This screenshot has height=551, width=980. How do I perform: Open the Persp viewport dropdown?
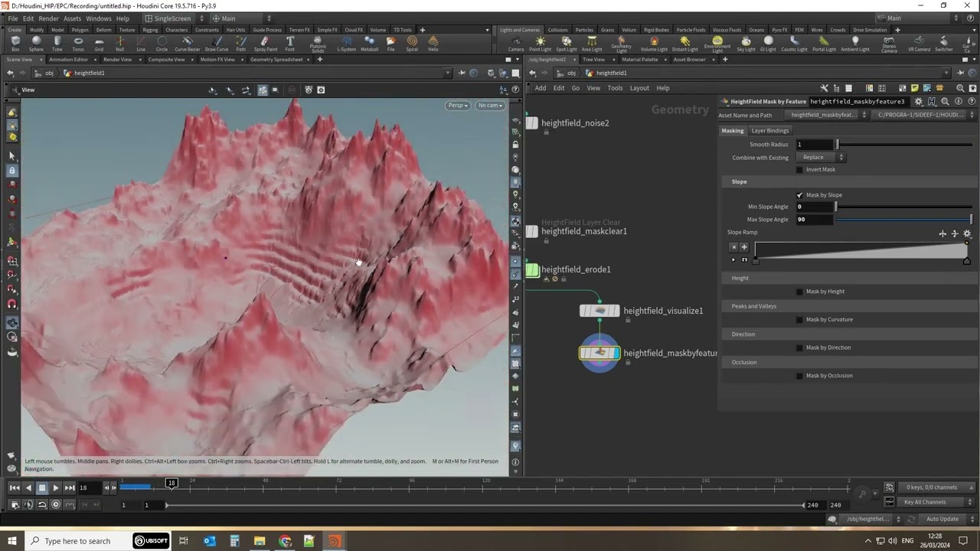click(458, 106)
